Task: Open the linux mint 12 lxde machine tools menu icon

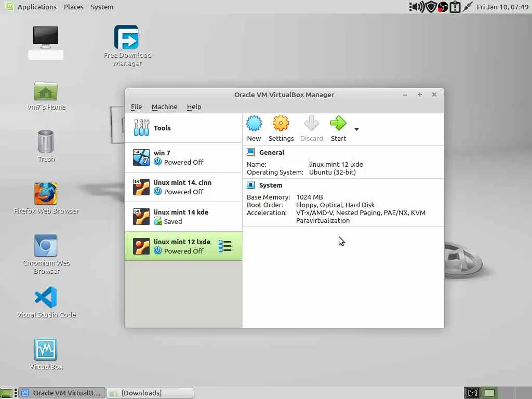Action: click(225, 246)
